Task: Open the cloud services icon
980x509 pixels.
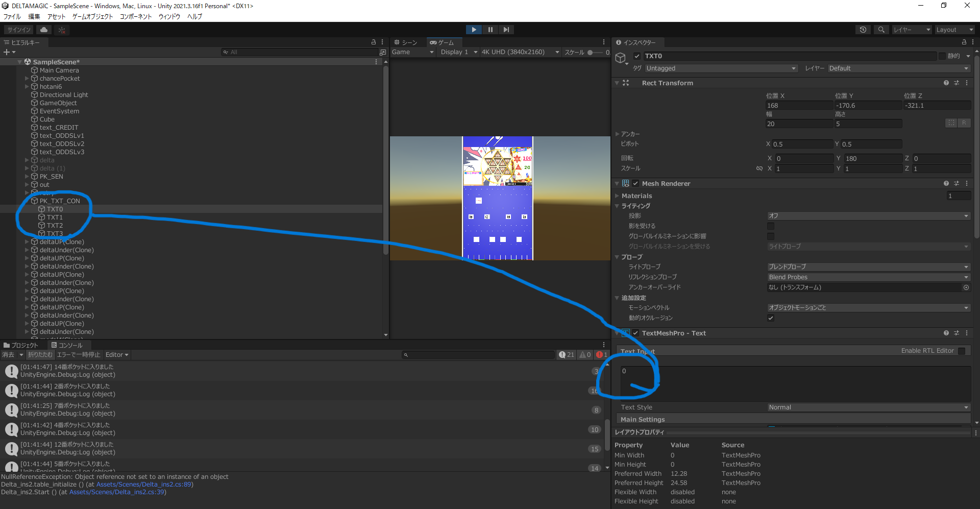Action: (x=44, y=30)
